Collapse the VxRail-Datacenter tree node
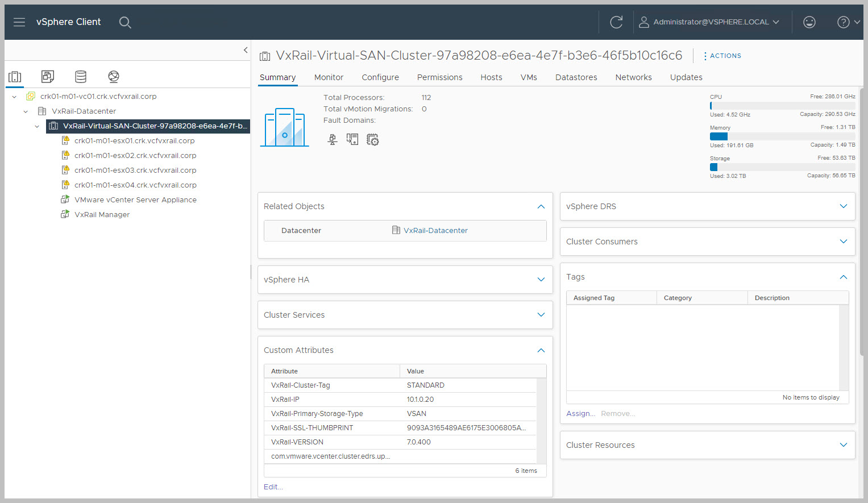Screen dimensions: 868x503 [x=26, y=111]
